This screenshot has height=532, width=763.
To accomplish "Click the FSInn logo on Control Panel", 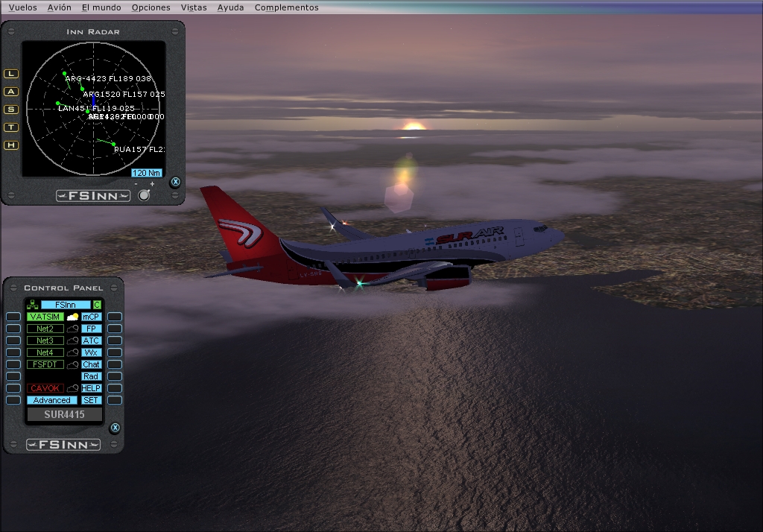I will [x=63, y=445].
